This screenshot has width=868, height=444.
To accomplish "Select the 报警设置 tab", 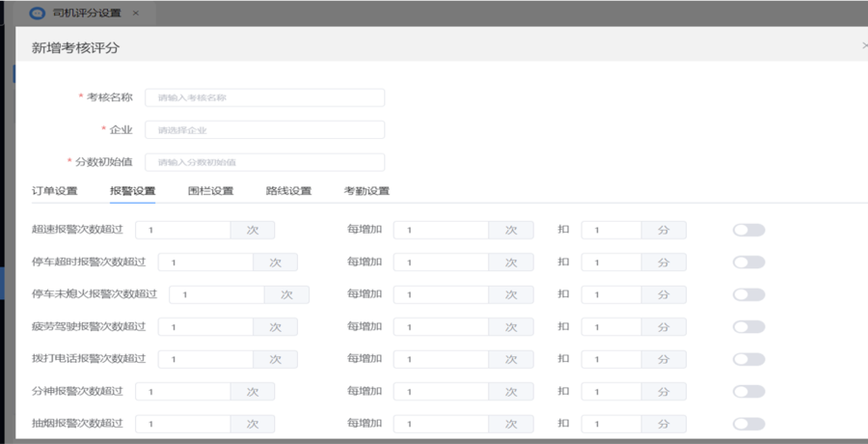I will tap(132, 191).
